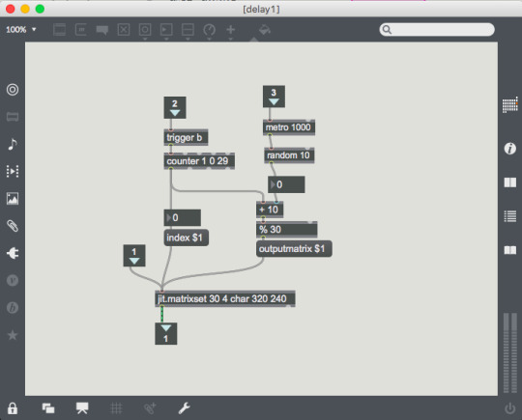Select the random 10 object
This screenshot has height=420, width=522.
click(289, 155)
